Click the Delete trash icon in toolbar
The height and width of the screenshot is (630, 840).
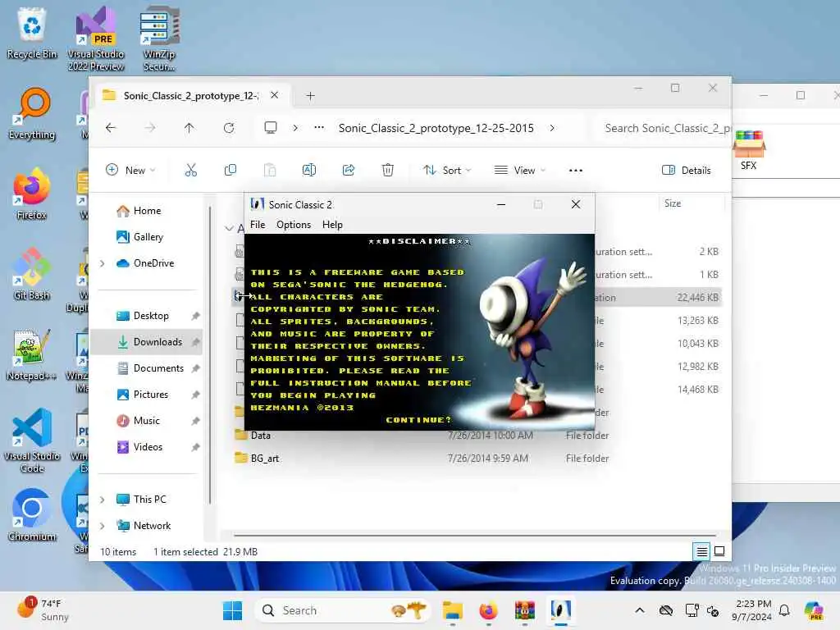(387, 171)
